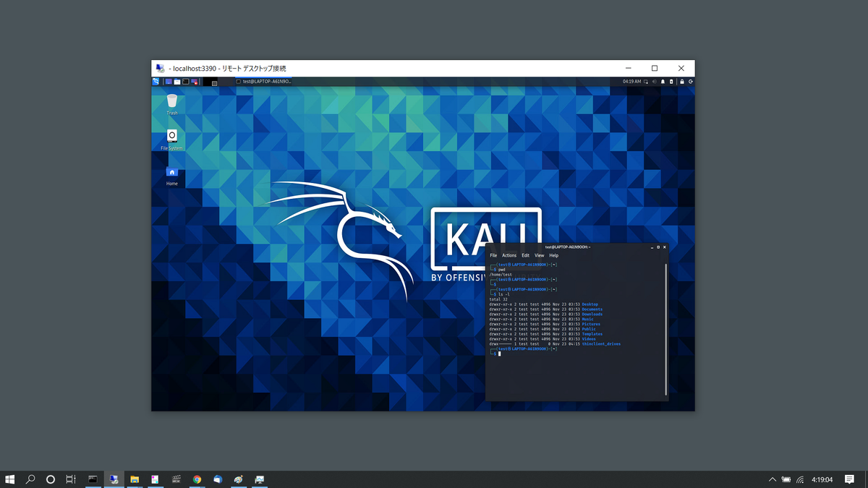
Task: Expand Windows system tray hidden icons chevron
Action: coord(773,479)
